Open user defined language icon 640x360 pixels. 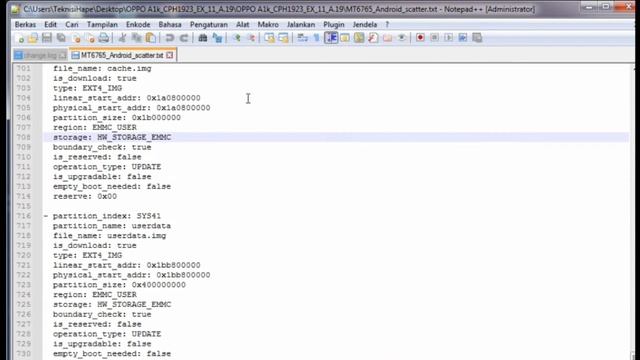click(345, 38)
